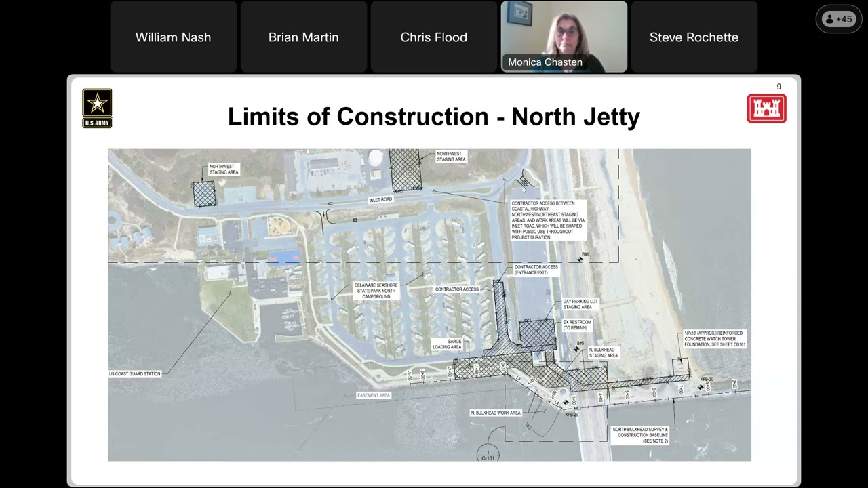Click 'CONTRACTOR ACCESS (ENTRANCE/EXIT)' label

click(x=536, y=270)
